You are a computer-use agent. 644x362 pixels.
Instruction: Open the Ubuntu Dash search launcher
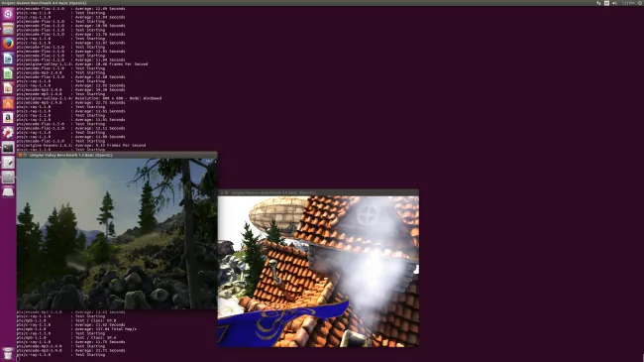[x=8, y=14]
